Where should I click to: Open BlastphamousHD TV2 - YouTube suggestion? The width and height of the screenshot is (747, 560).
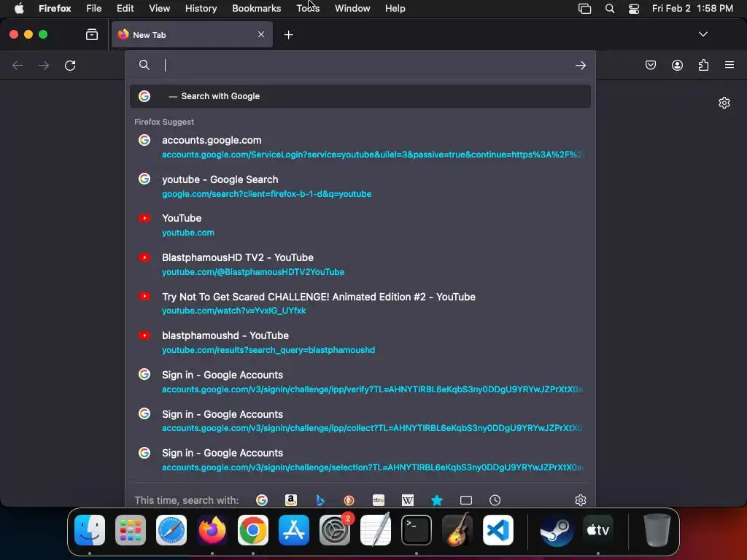pos(360,264)
